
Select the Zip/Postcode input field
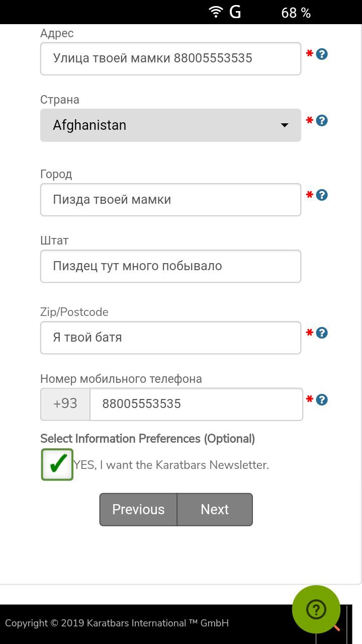(x=170, y=338)
